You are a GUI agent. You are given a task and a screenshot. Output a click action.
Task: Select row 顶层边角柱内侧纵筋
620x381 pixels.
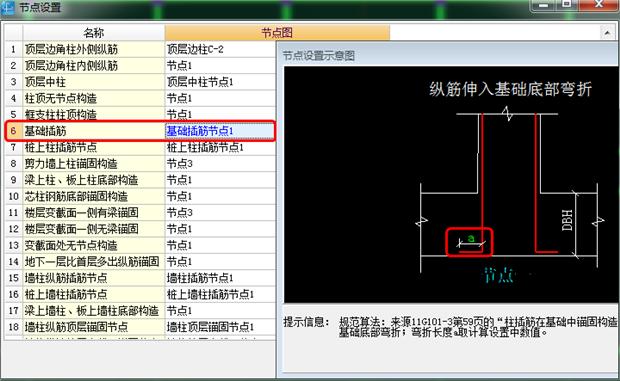[94, 66]
